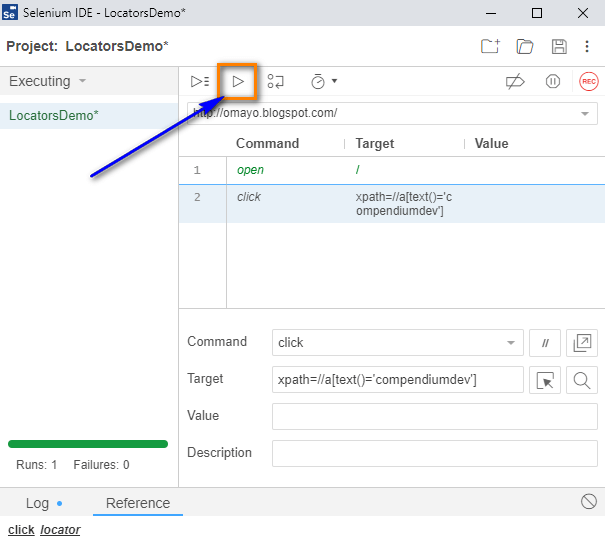
Task: Click empty Value input field
Action: (x=435, y=416)
